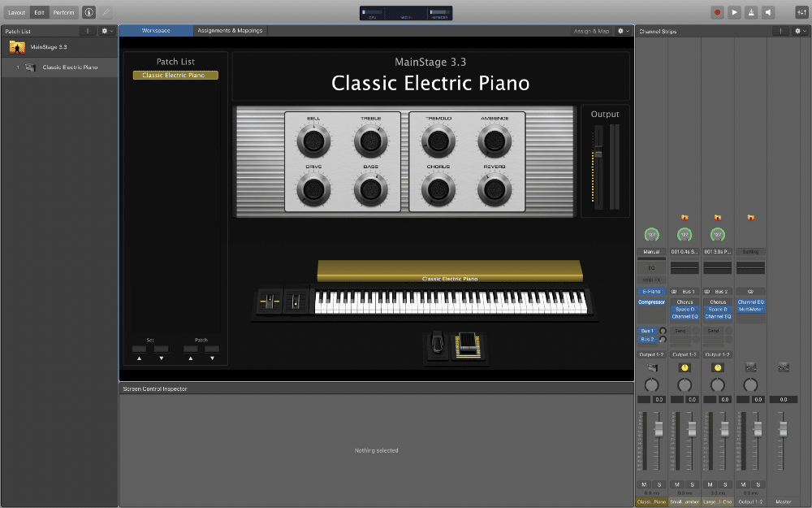This screenshot has width=812, height=508.
Task: Click the Output 1-2 strip waveform icon
Action: coord(751,368)
